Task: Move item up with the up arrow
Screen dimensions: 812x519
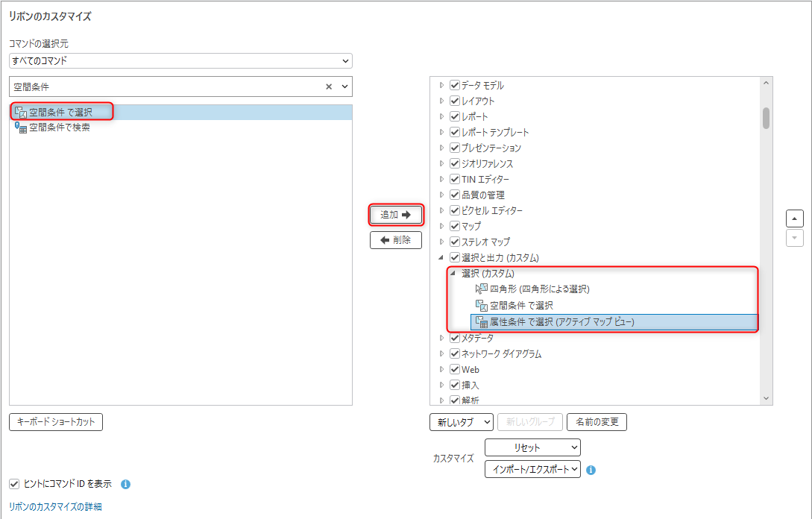Action: pos(794,218)
